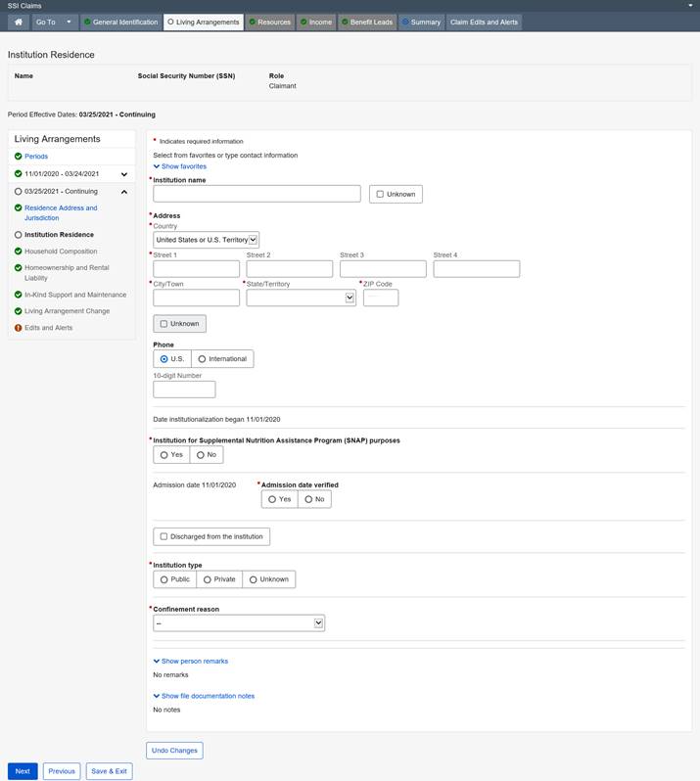Click the status icon beside Household Composition
This screenshot has width=700, height=781.
pyautogui.click(x=18, y=252)
